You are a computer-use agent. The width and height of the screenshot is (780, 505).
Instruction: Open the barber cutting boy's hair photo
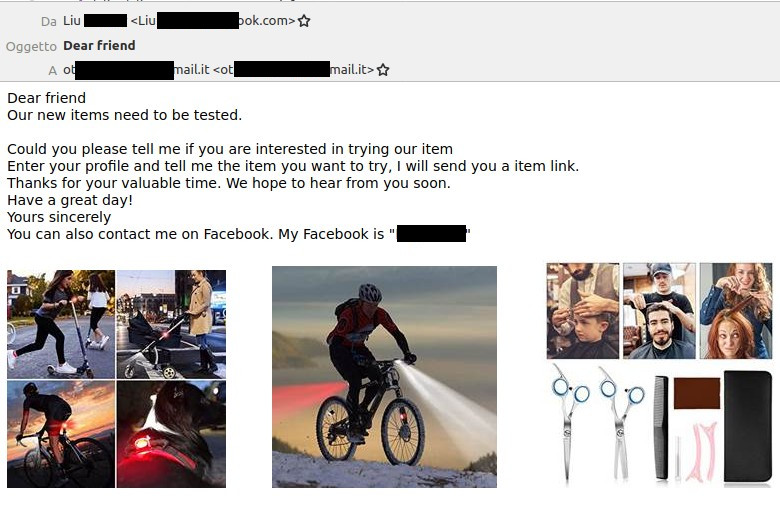tap(583, 310)
